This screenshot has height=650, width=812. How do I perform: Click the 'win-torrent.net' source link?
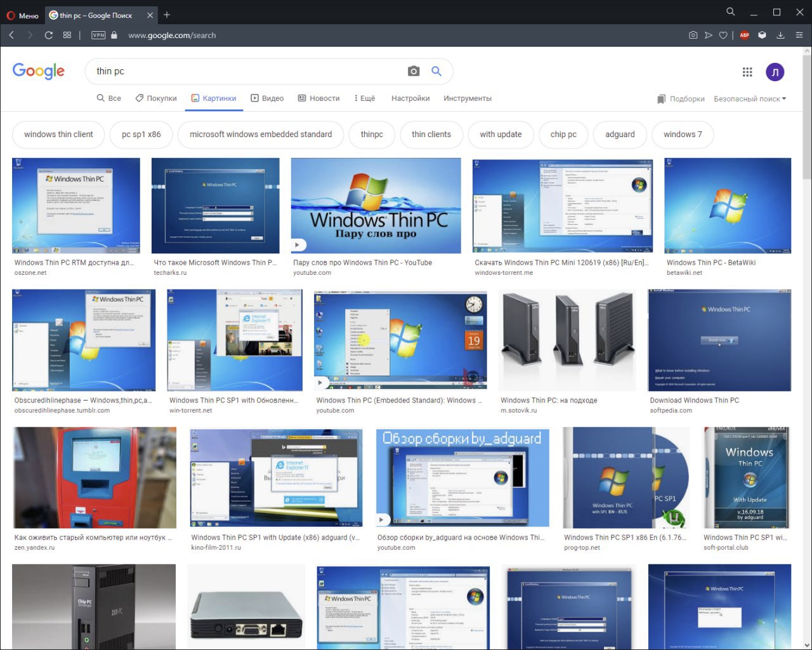pos(191,411)
